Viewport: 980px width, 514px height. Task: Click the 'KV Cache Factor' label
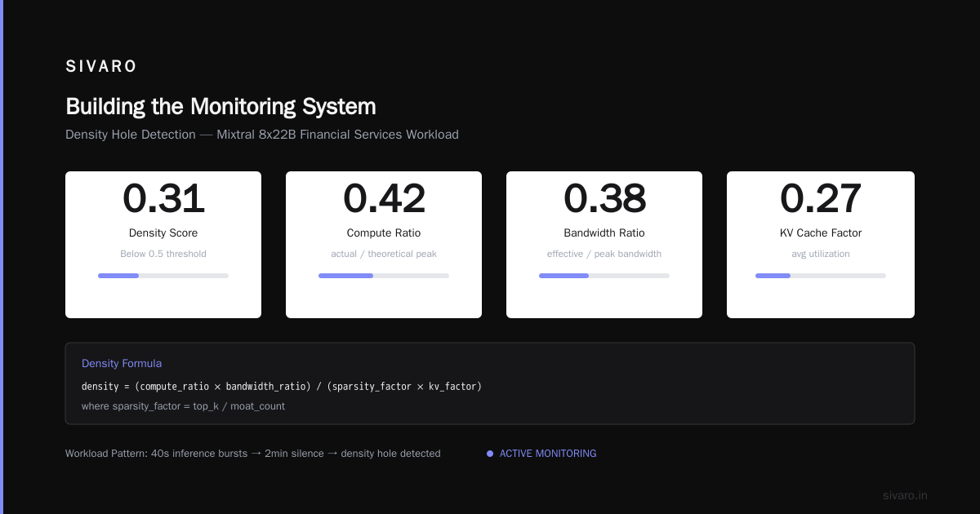pos(821,233)
